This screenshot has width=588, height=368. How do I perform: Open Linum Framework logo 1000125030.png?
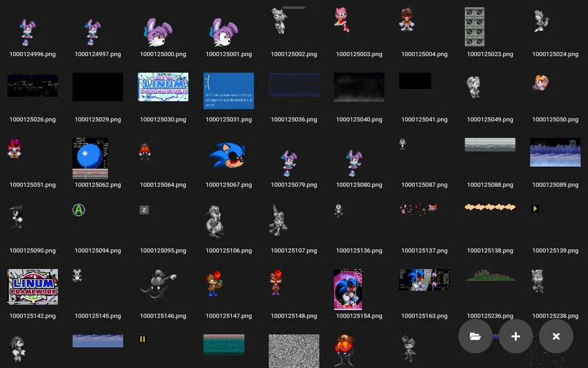[163, 87]
